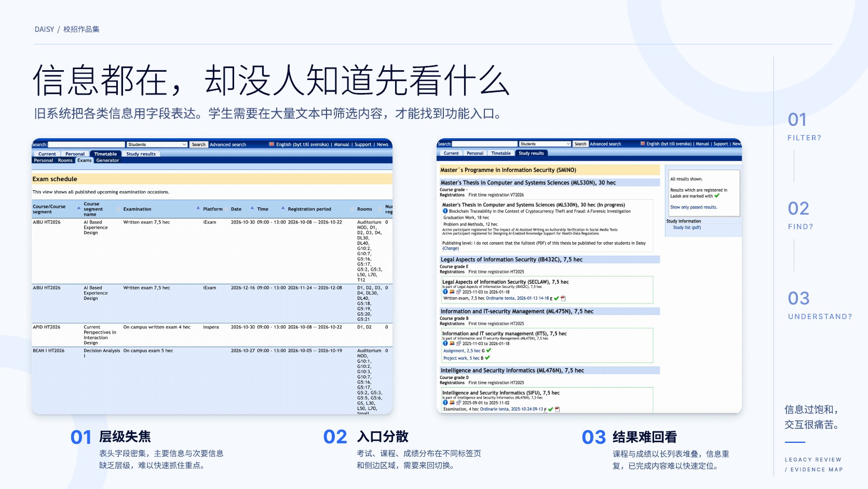Open the 'Project work, 5 hec' link
The width and height of the screenshot is (868, 489).
[x=462, y=358]
